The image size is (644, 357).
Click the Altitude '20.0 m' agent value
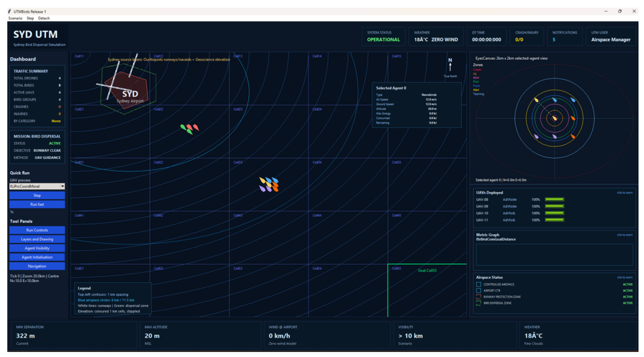pos(432,109)
